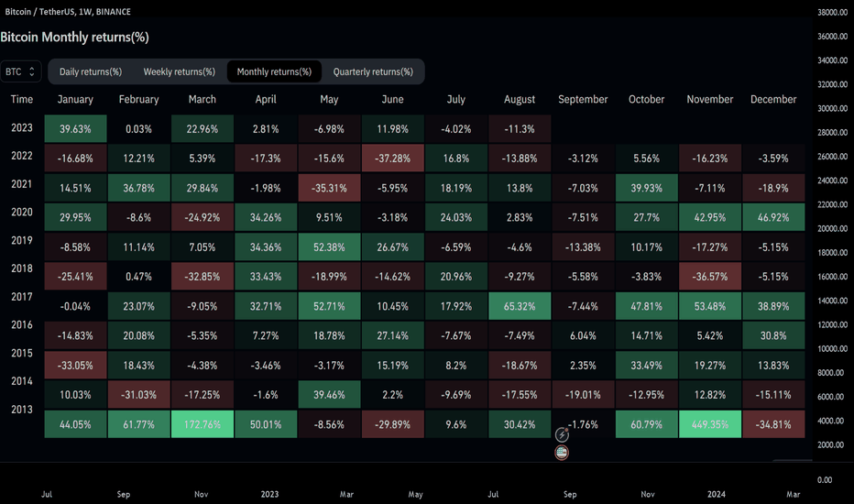Click the 38000.00 price axis label

pos(832,12)
